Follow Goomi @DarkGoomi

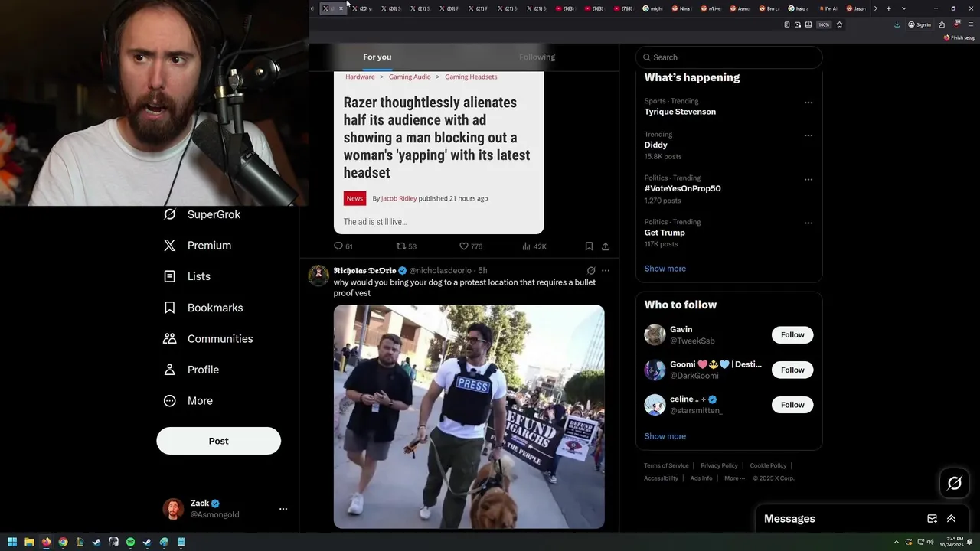792,370
